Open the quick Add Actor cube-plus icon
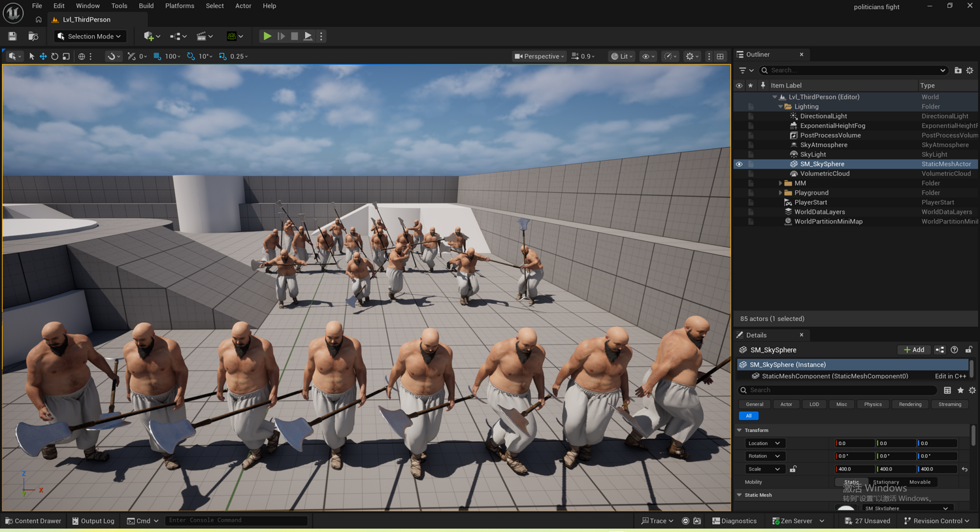 (x=152, y=37)
